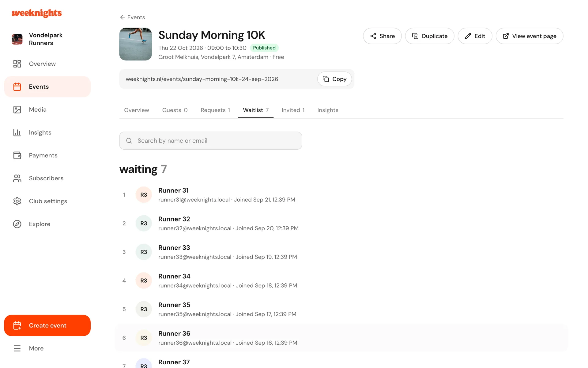Click the Sunday Morning 10K title
The image size is (588, 368).
212,35
